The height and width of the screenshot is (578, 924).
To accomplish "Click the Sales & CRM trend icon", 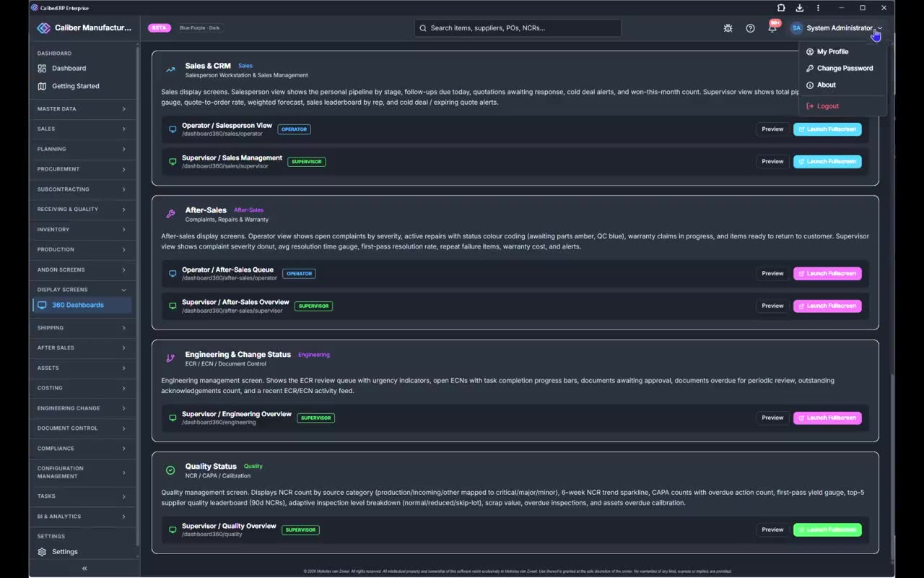I will point(170,70).
